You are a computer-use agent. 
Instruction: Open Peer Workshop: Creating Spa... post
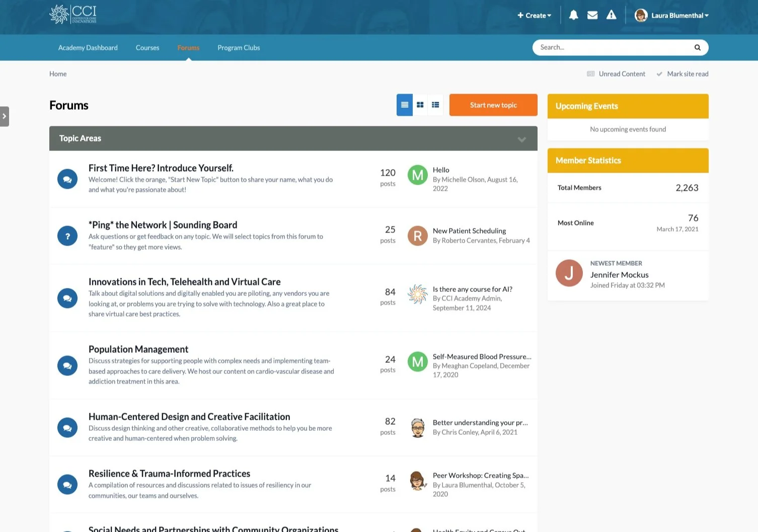pyautogui.click(x=481, y=476)
